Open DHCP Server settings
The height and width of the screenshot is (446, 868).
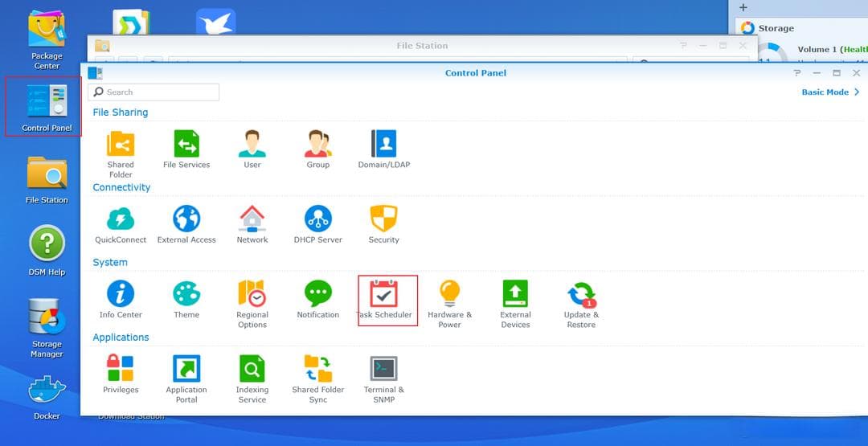(x=317, y=224)
